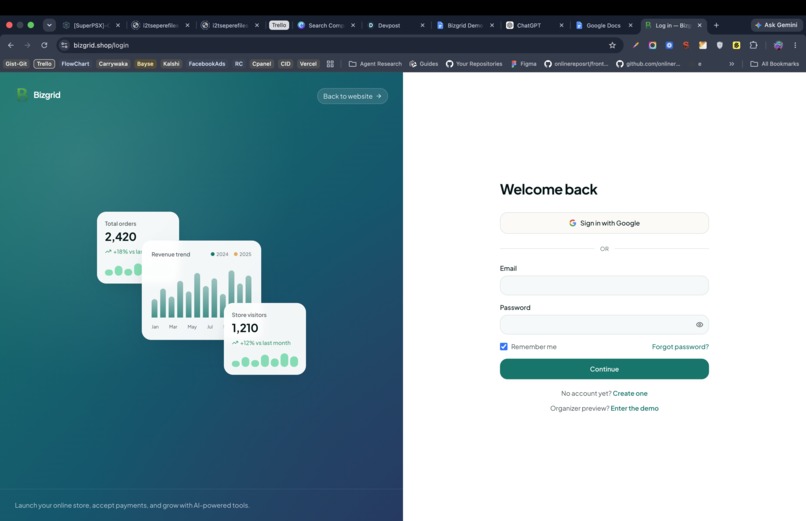Screen dimensions: 806x521
Task: Switch to the Trello pinned tab
Action: click(x=279, y=25)
